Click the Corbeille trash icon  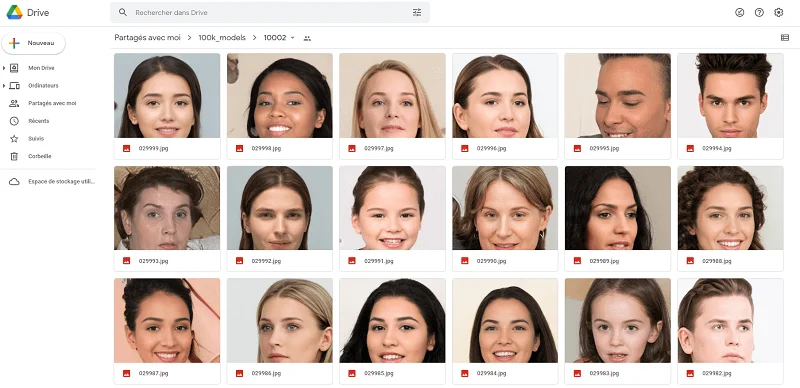coord(14,156)
